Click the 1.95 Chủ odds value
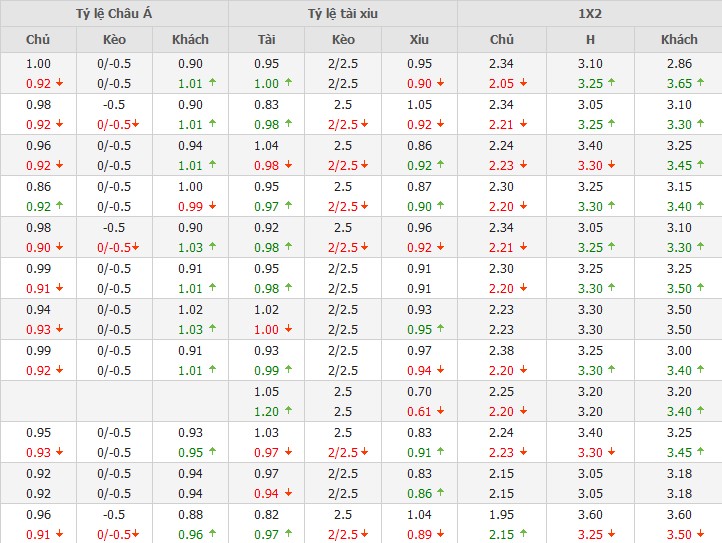 click(x=501, y=515)
